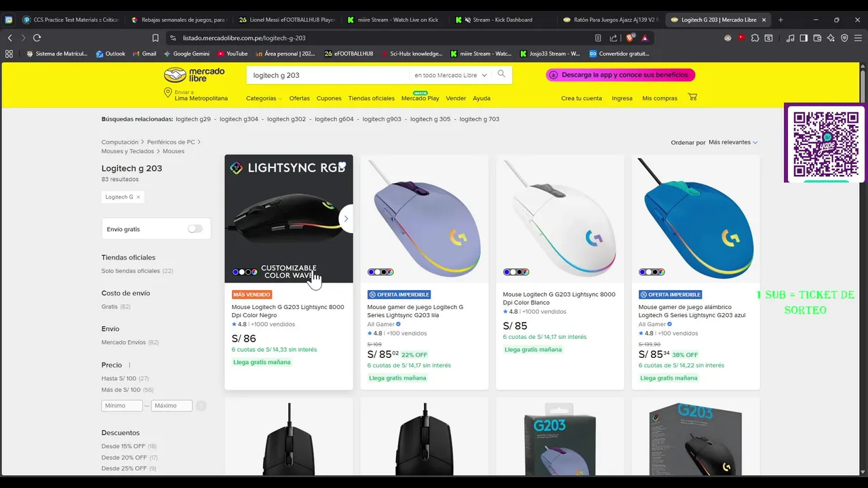Expand the Categorías dropdown
Viewport: 868px width, 488px height.
coord(264,98)
